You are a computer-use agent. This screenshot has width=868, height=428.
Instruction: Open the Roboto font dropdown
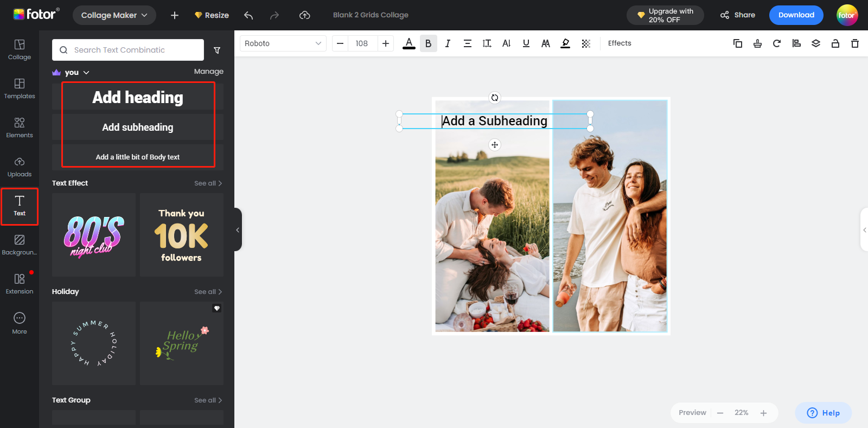(x=283, y=43)
